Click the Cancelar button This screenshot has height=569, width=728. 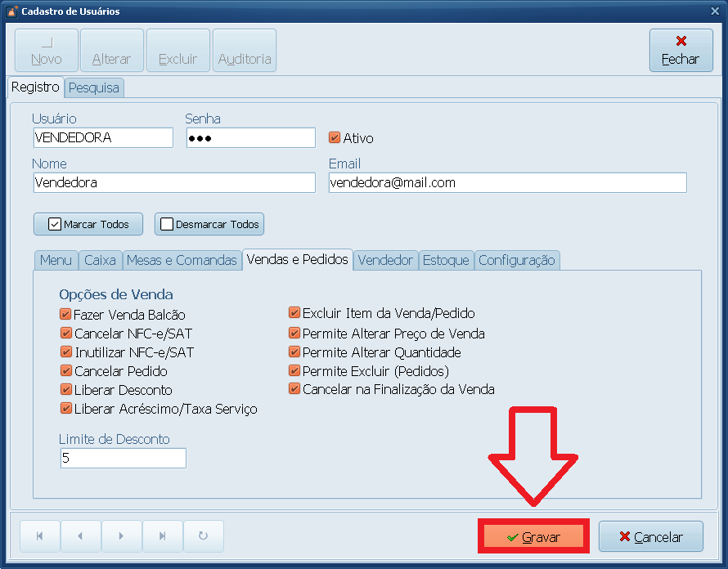click(x=650, y=537)
